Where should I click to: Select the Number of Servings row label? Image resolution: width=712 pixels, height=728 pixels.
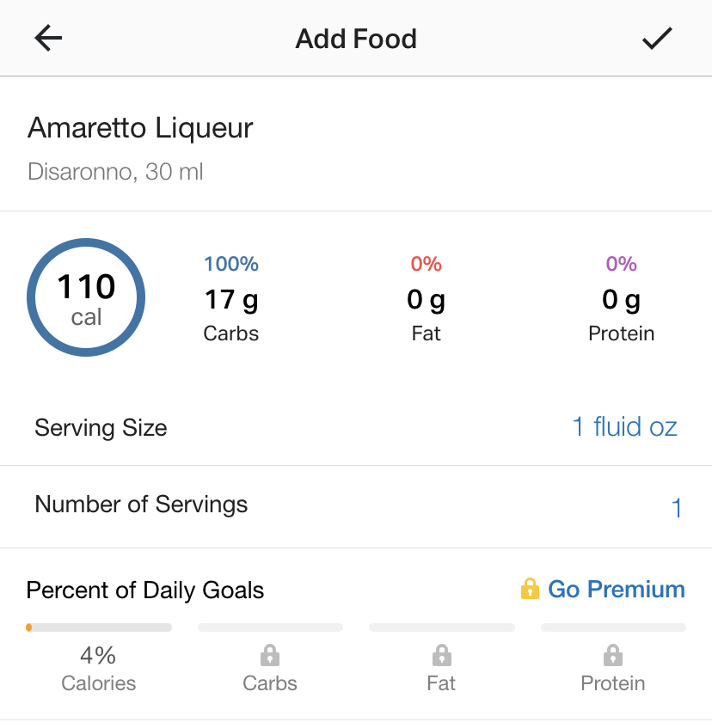[x=141, y=505]
